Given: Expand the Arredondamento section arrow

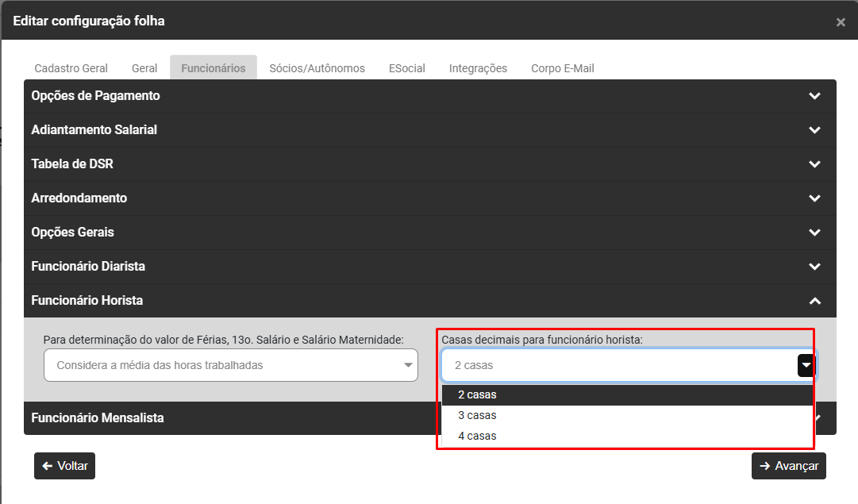Looking at the screenshot, I should [814, 198].
